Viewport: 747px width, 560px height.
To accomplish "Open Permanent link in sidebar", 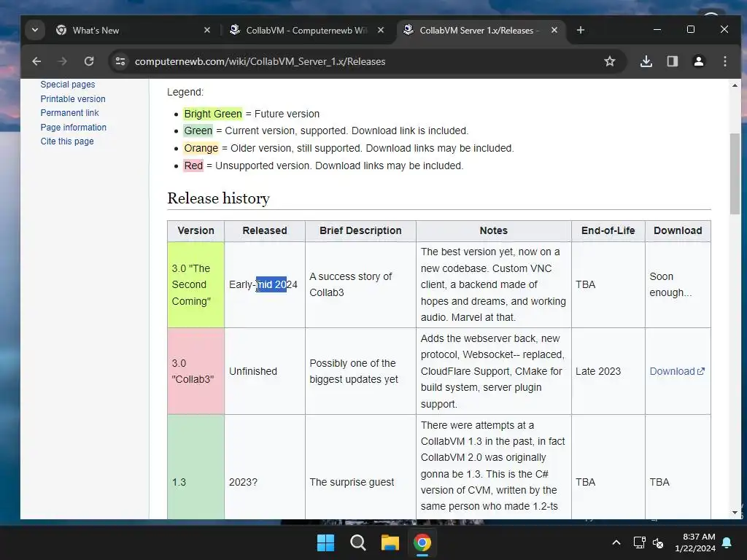I will pyautogui.click(x=69, y=113).
